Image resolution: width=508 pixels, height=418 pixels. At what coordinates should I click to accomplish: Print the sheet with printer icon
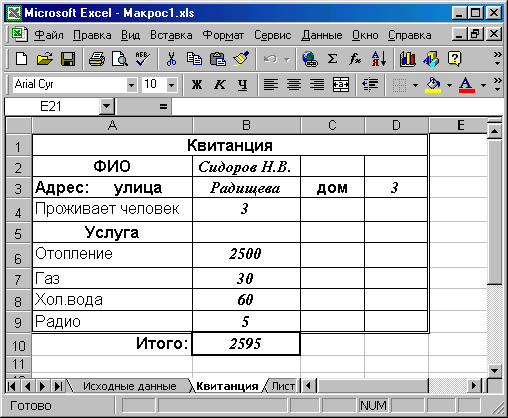pos(97,59)
